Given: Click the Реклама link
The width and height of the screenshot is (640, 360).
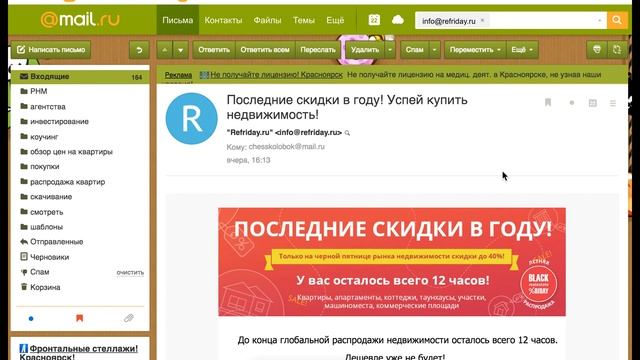Looking at the screenshot, I should point(178,75).
